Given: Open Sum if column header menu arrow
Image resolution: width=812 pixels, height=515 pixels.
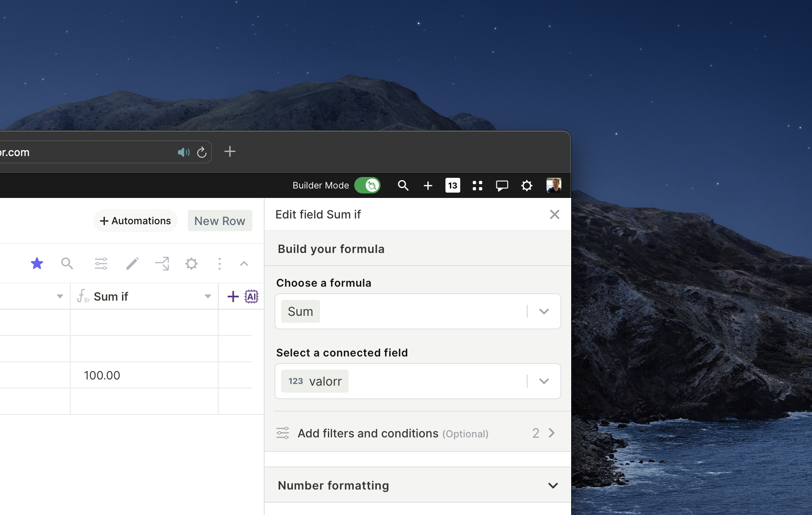Looking at the screenshot, I should point(208,296).
